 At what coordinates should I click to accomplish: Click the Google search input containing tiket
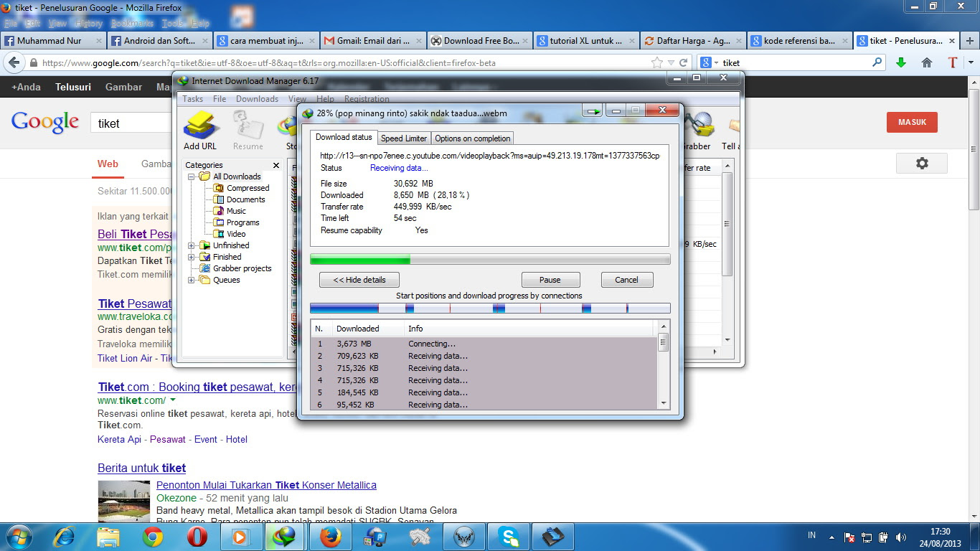click(x=131, y=123)
